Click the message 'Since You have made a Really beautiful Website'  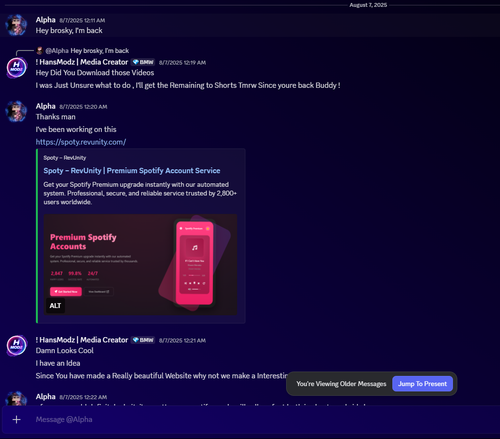161,376
